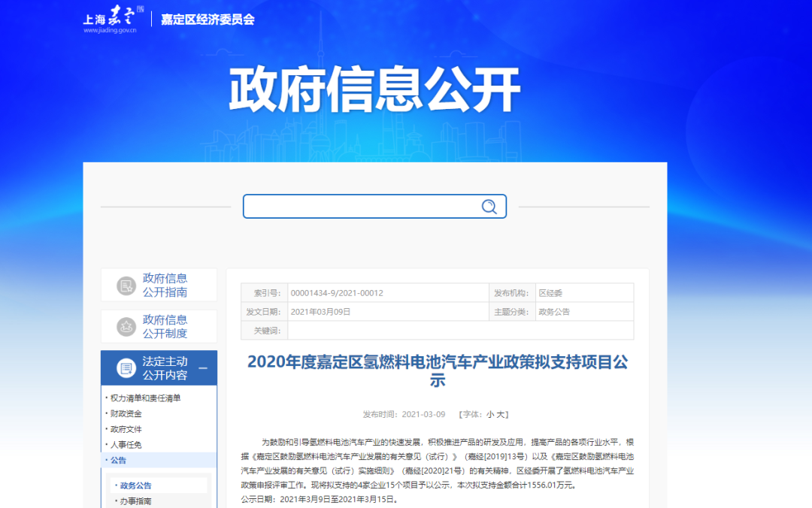Select 财政资金 in the sidebar
Screen dimensions: 812x508
tap(126, 414)
